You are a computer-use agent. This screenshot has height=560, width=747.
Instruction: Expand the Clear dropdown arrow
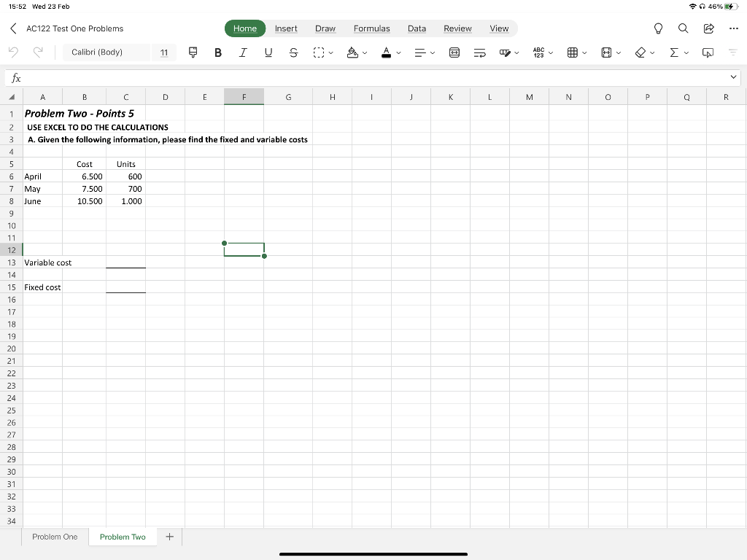point(652,52)
